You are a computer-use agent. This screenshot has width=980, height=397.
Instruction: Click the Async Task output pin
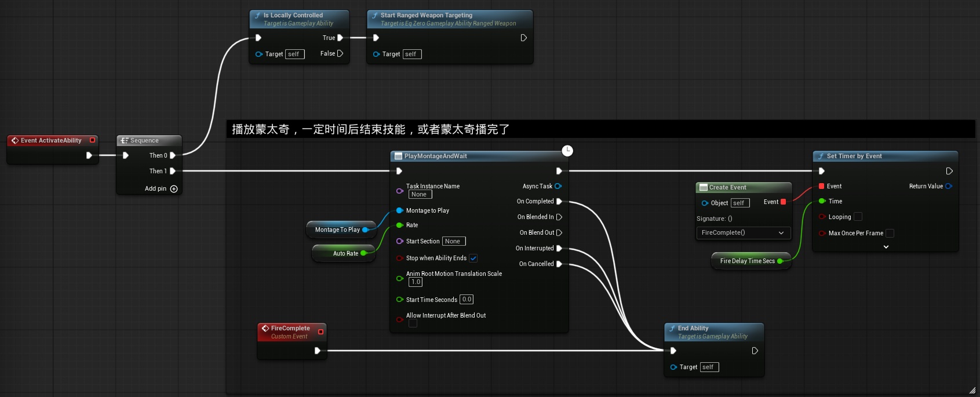[558, 186]
